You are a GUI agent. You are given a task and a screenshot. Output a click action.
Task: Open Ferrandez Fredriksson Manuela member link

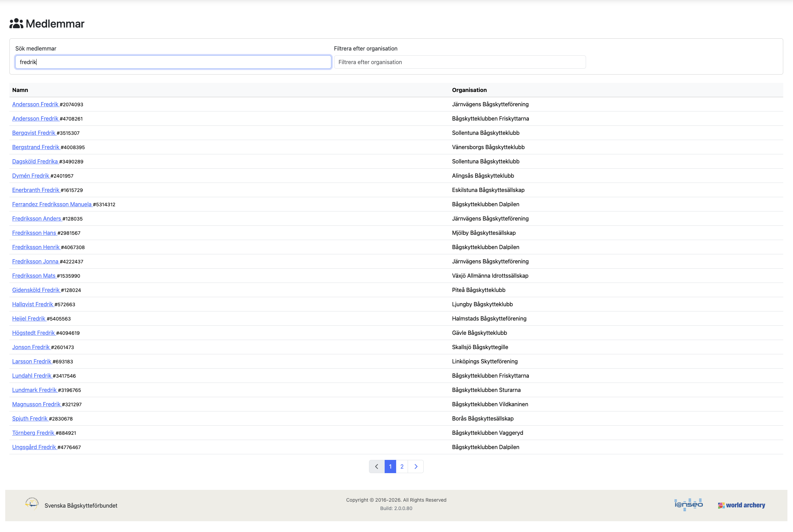pos(52,204)
